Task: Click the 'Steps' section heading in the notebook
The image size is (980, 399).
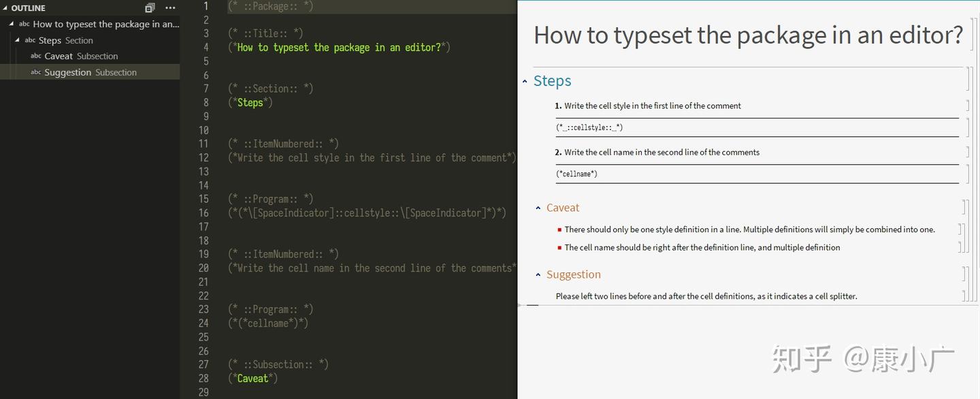Action: click(552, 81)
